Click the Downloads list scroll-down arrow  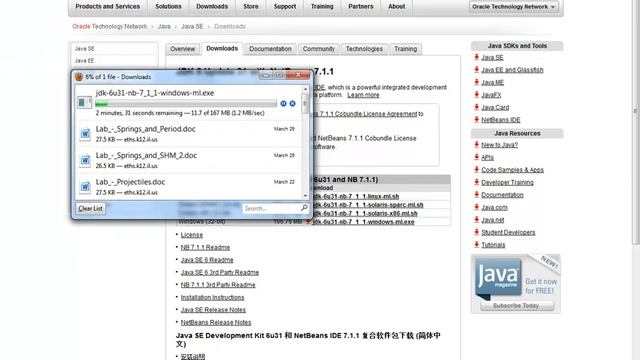point(305,196)
